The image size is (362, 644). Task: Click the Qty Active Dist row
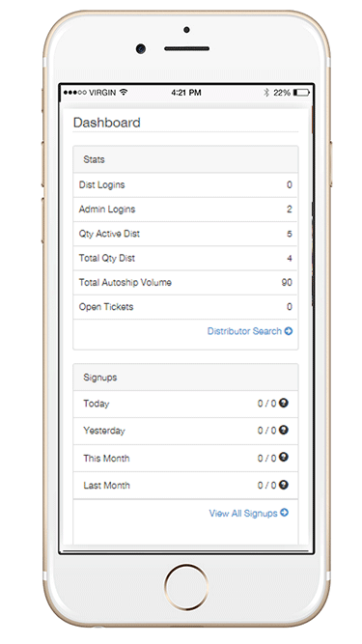point(185,234)
